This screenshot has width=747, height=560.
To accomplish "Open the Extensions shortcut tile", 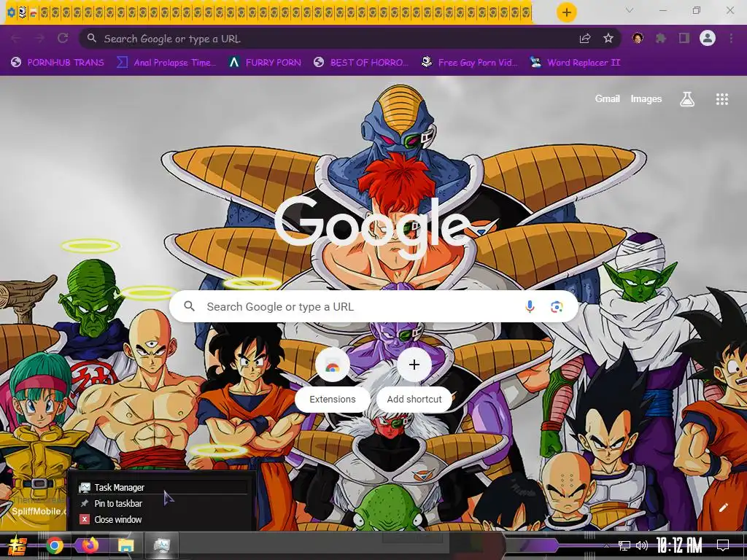I will 333,379.
